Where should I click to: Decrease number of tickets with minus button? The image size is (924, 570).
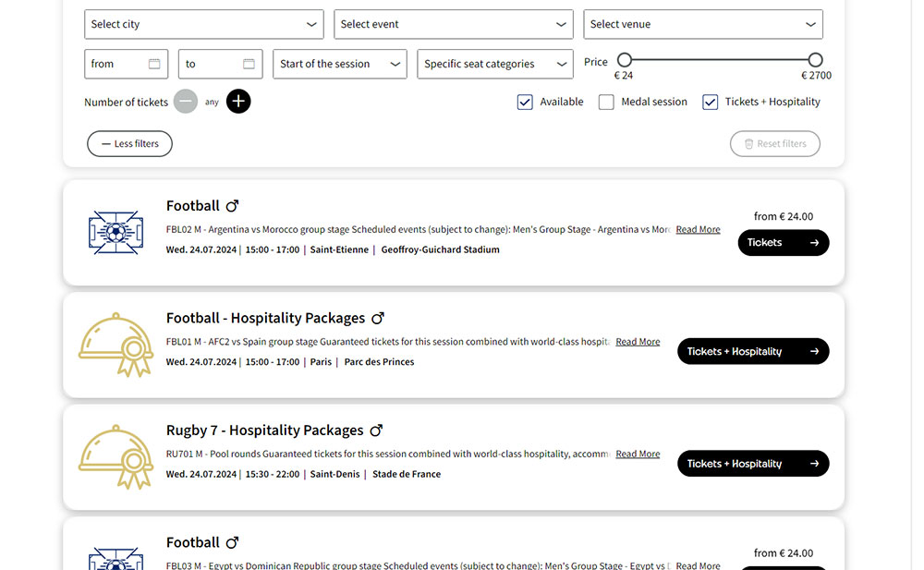186,102
